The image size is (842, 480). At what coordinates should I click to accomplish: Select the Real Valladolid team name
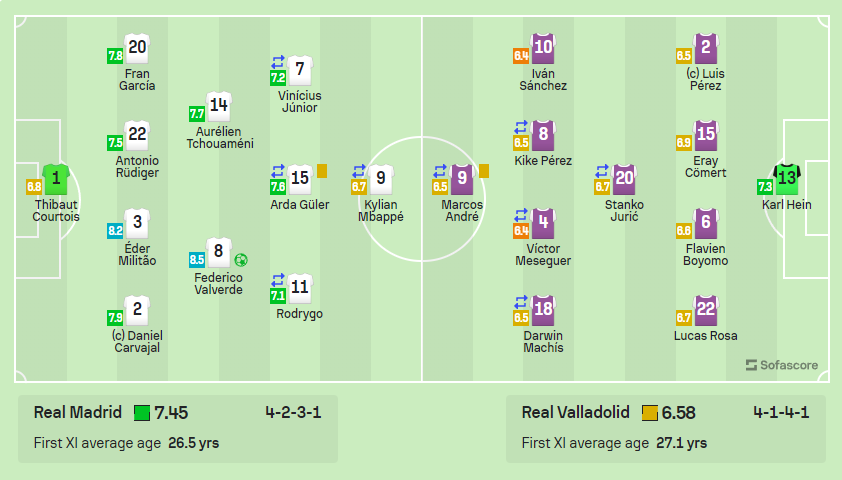pyautogui.click(x=576, y=412)
